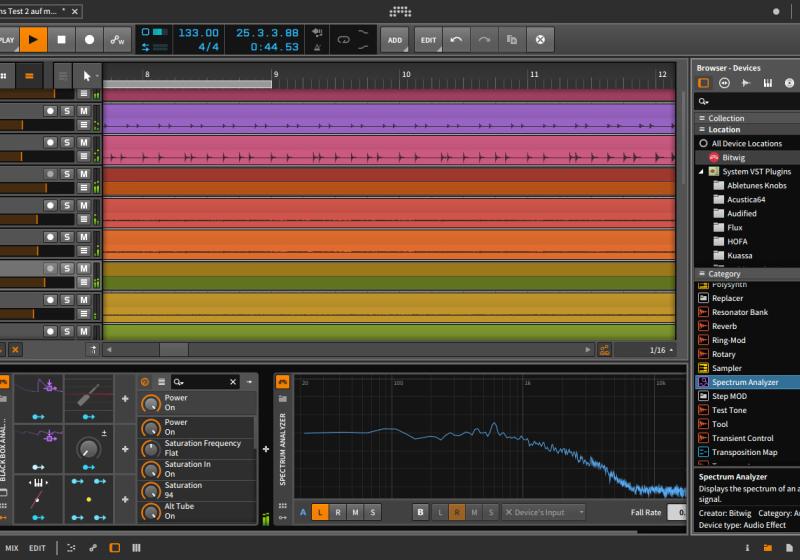Screen dimensions: 800x560
Task: Solo the purple track with S button
Action: (x=67, y=111)
